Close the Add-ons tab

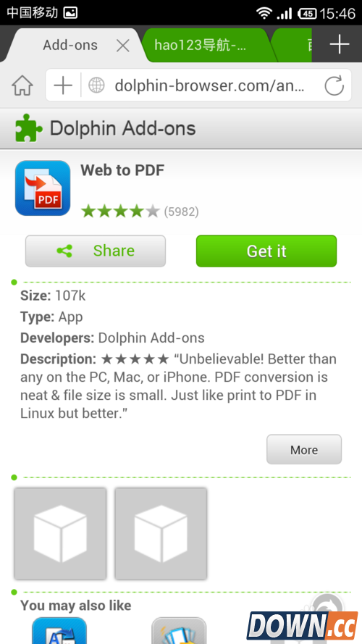click(123, 46)
